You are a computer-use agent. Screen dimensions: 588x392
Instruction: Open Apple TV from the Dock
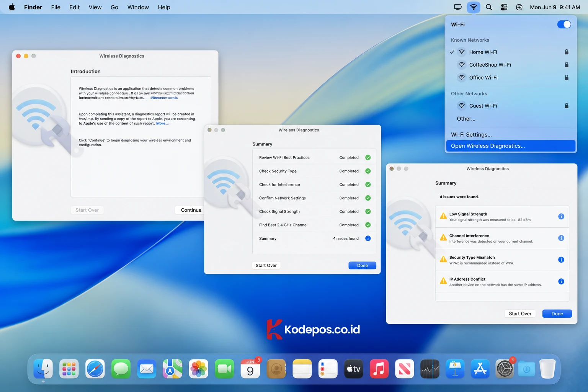click(354, 369)
